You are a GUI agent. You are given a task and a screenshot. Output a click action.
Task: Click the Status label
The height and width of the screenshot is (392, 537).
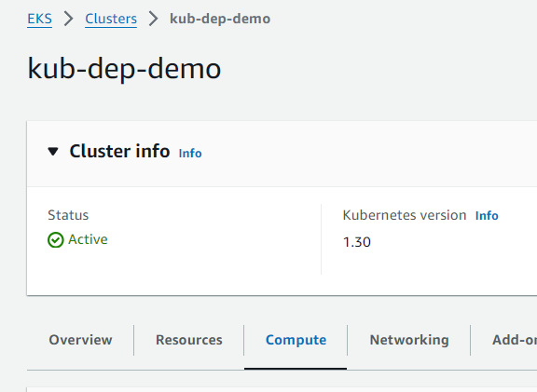point(68,215)
